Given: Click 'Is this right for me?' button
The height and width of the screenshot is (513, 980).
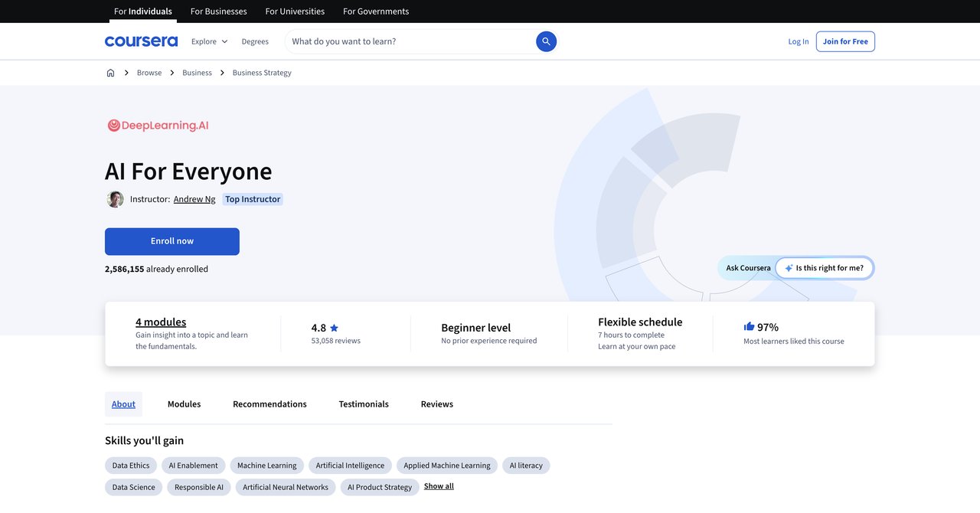Looking at the screenshot, I should point(824,268).
